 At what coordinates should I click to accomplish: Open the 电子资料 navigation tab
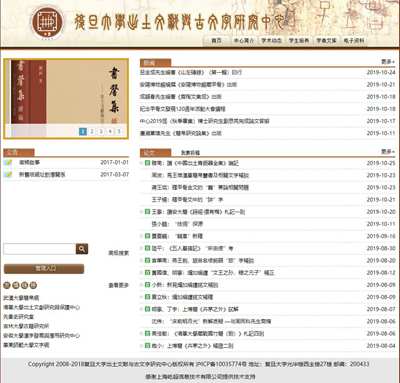coord(354,41)
